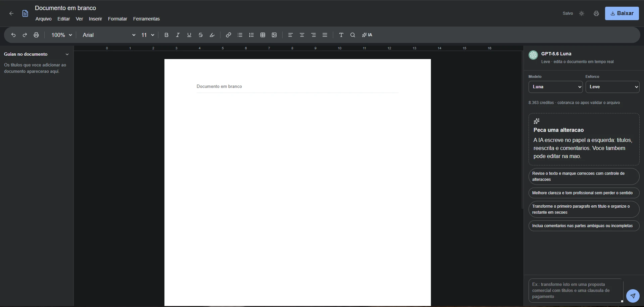This screenshot has width=644, height=307.
Task: Open the Editar menu
Action: coord(64,19)
